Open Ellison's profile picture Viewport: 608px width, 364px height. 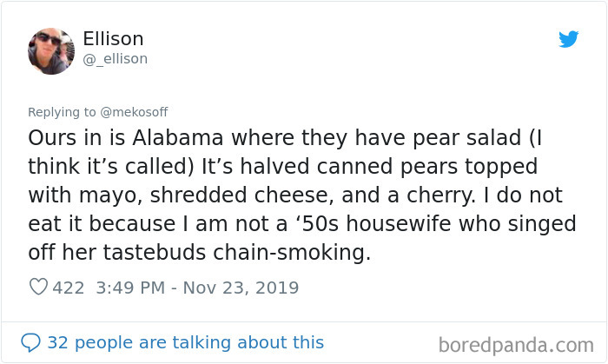[x=51, y=50]
